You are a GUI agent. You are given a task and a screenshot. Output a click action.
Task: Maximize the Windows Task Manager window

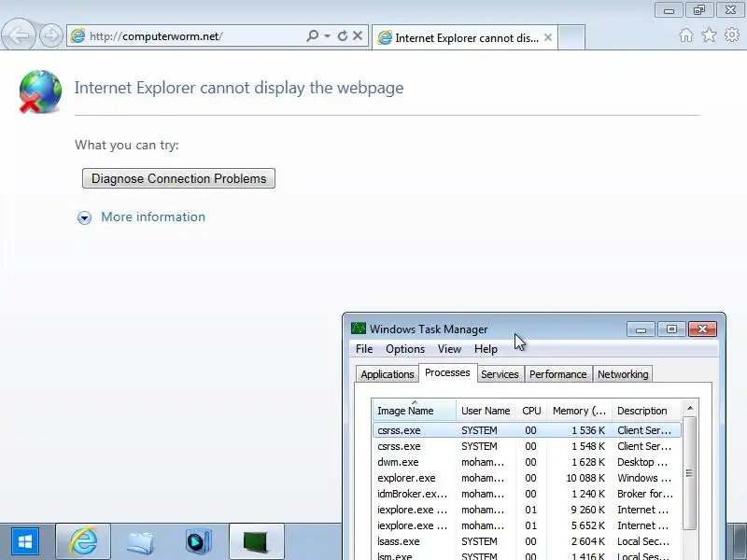(x=671, y=329)
